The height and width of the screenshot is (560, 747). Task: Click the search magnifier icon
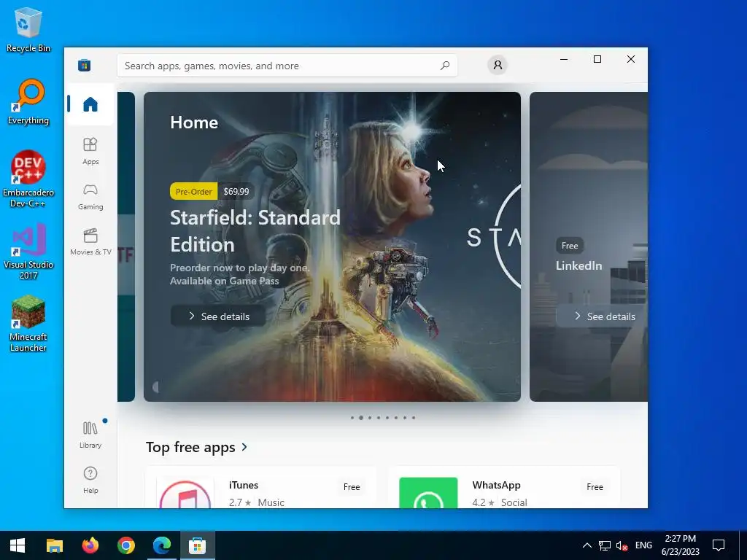[x=444, y=65]
